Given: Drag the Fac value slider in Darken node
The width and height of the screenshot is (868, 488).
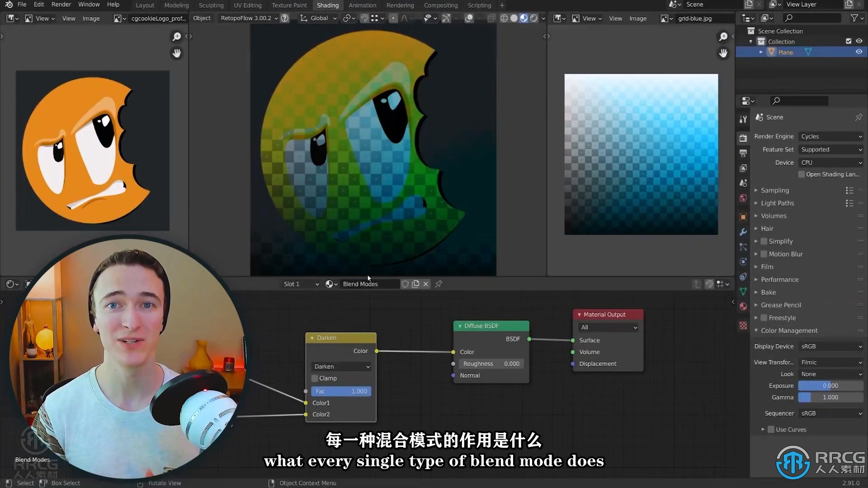Looking at the screenshot, I should click(340, 391).
